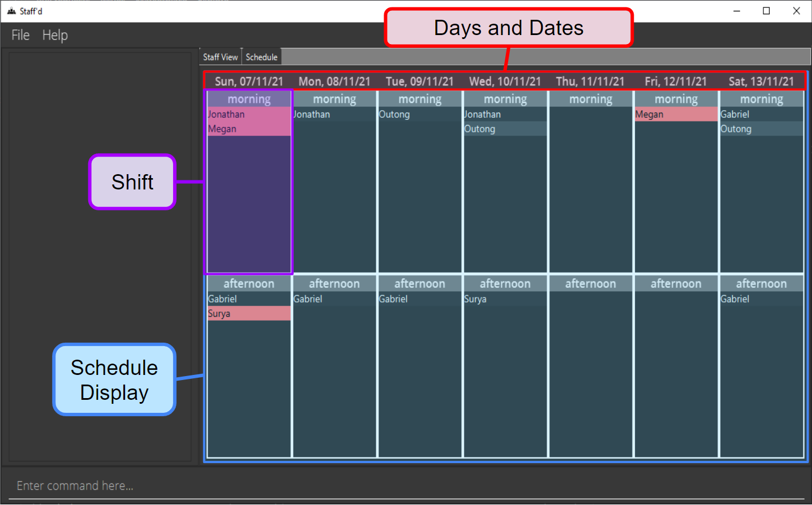
Task: Switch to the Schedule tab
Action: click(261, 57)
